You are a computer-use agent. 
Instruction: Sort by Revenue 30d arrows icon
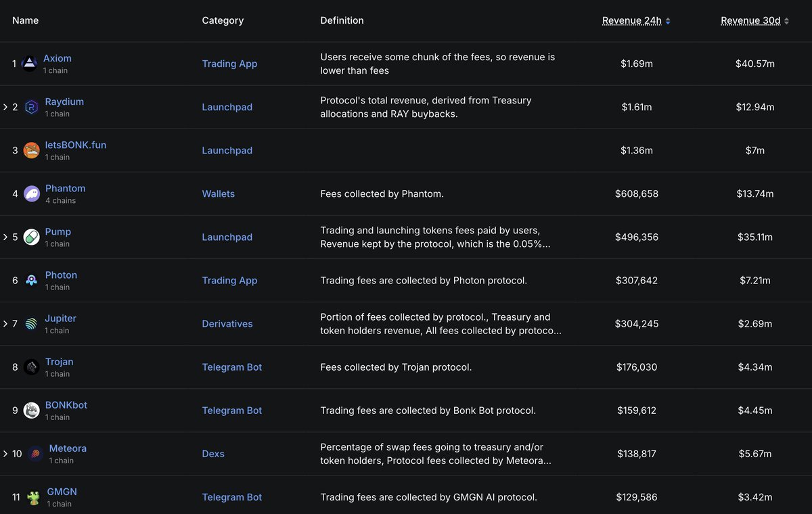pos(786,21)
